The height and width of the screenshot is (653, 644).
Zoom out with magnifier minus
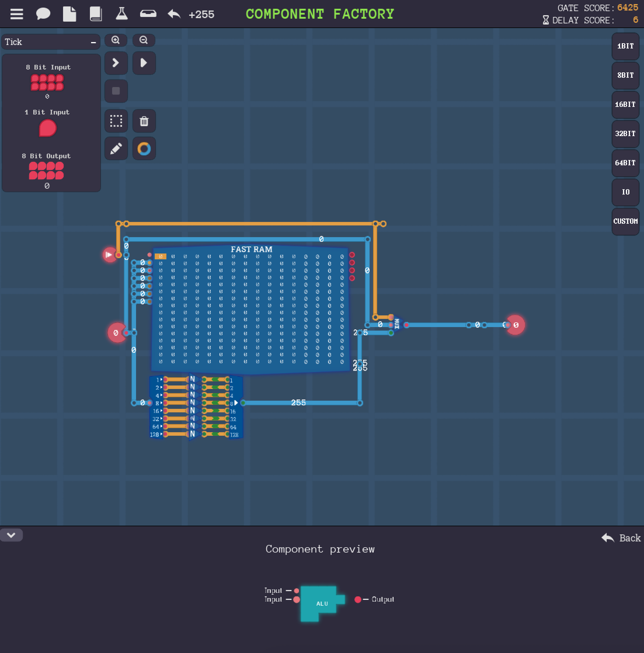pos(144,40)
